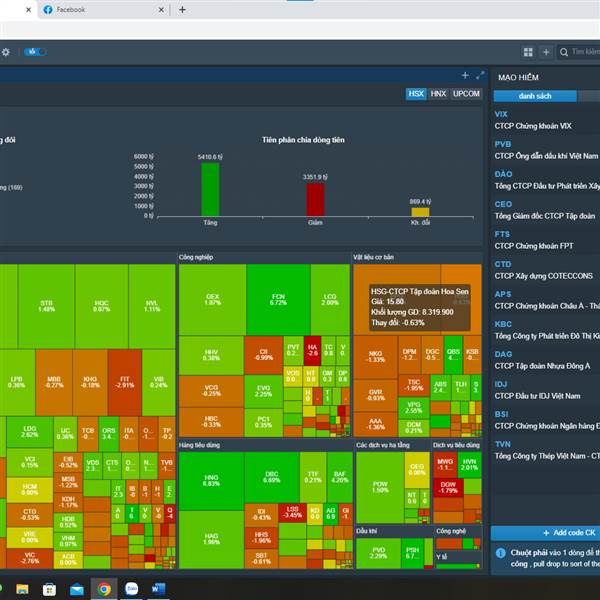The width and height of the screenshot is (600, 600).
Task: Open Microsoft Store from the taskbar
Action: [x=49, y=589]
